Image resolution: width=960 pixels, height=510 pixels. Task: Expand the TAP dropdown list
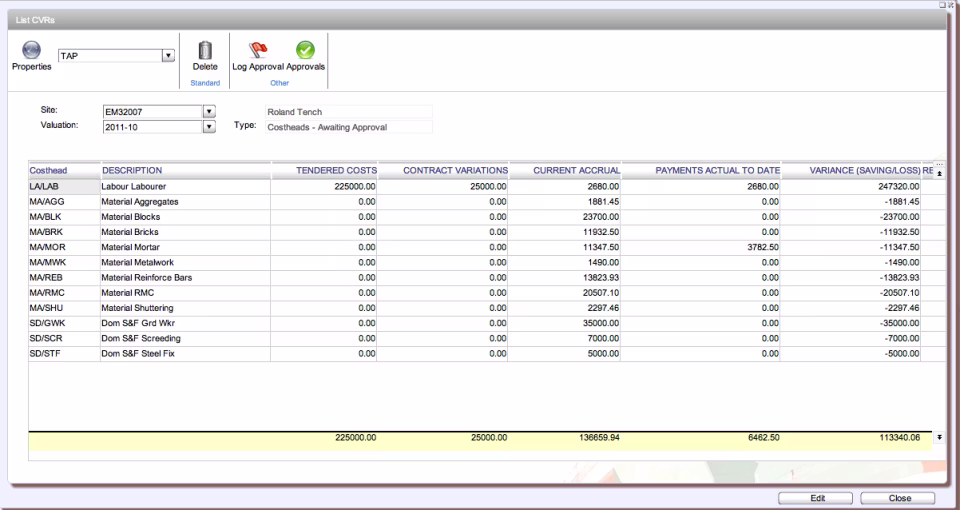(x=169, y=56)
